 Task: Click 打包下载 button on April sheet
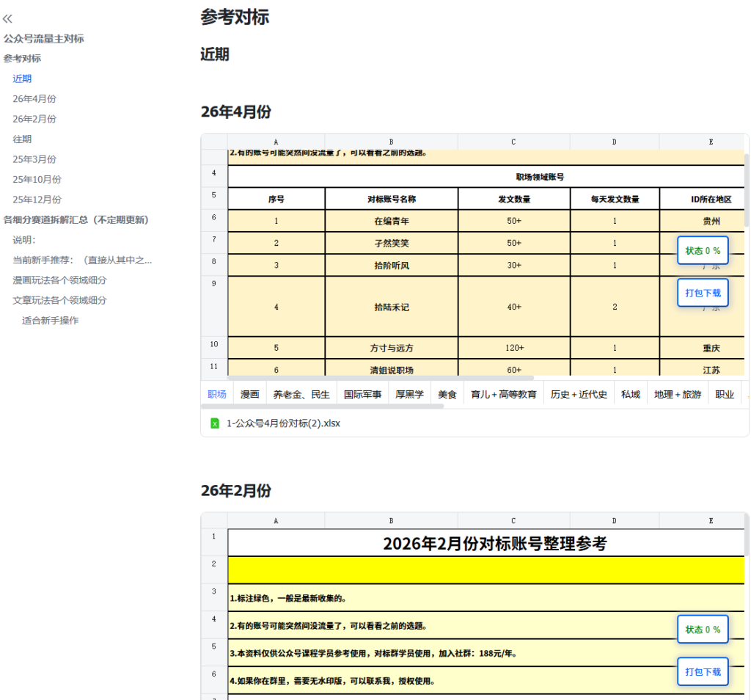click(703, 293)
